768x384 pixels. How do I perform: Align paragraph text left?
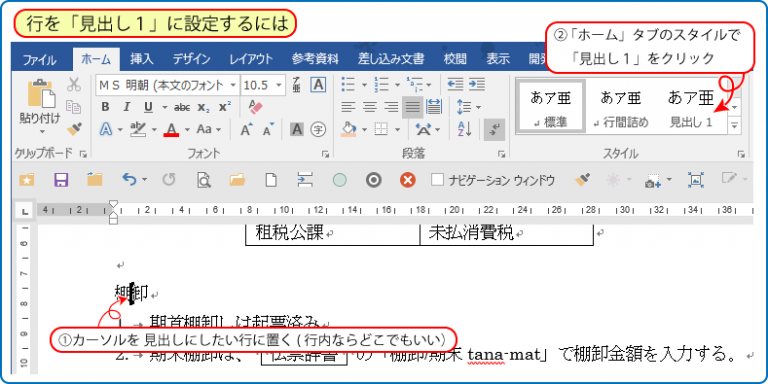coord(348,107)
